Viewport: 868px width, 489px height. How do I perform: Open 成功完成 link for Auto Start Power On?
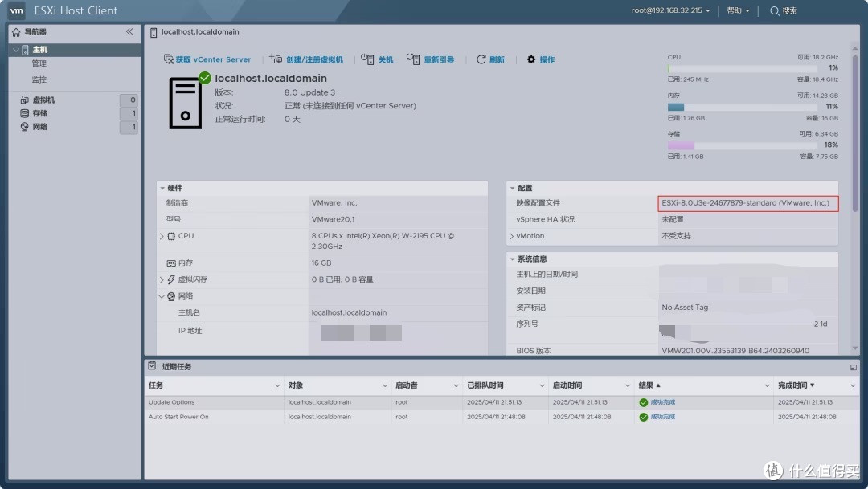point(662,417)
